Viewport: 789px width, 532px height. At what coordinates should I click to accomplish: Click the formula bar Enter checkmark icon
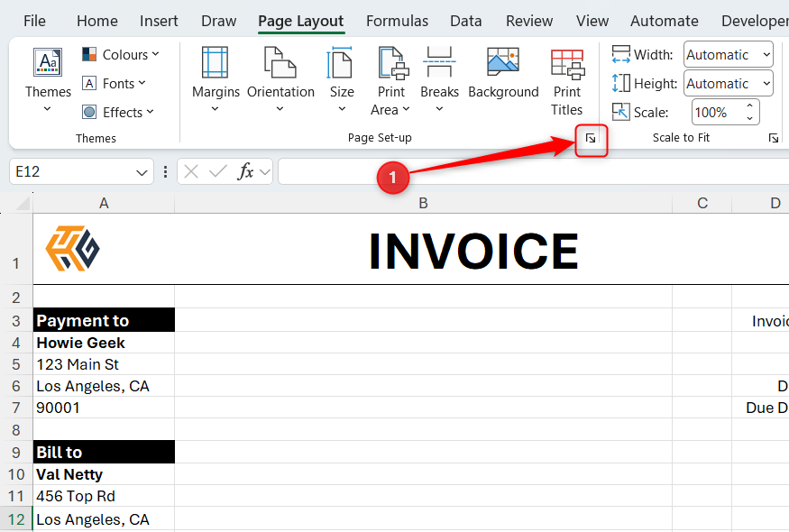tap(218, 172)
